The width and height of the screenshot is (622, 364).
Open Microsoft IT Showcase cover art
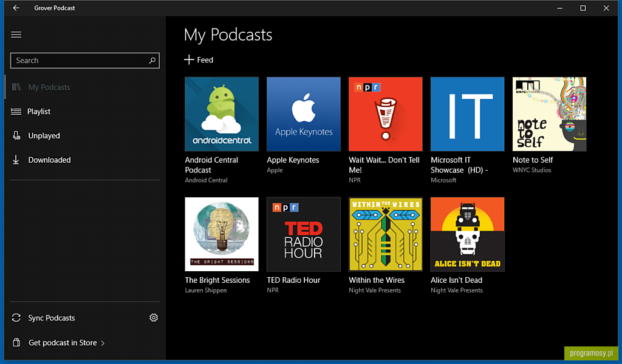tap(467, 114)
